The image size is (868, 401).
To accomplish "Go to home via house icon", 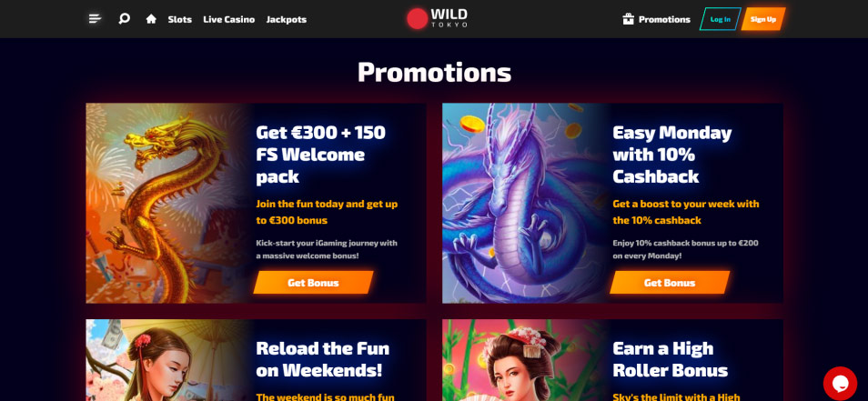I will [151, 19].
